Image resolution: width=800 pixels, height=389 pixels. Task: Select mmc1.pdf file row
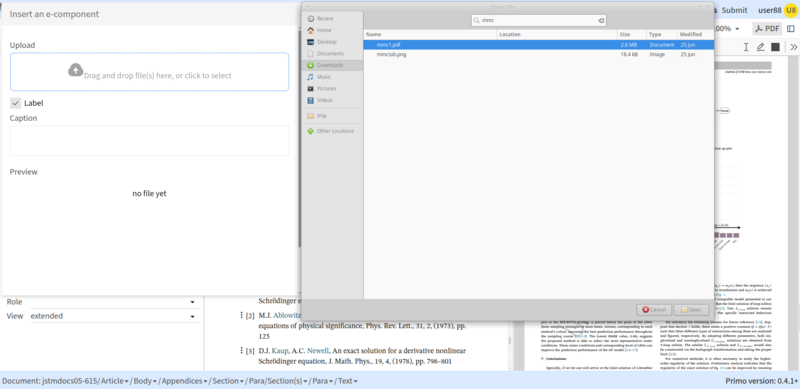click(538, 45)
